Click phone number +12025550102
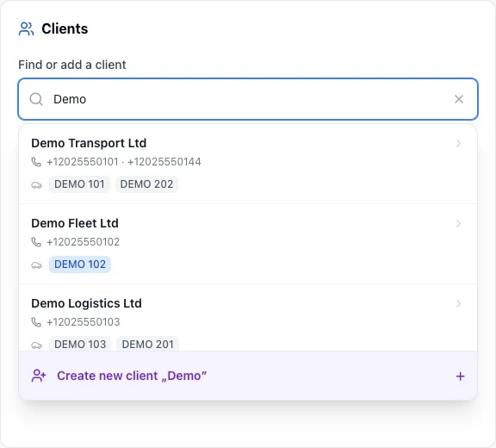This screenshot has height=448, width=496. 83,242
